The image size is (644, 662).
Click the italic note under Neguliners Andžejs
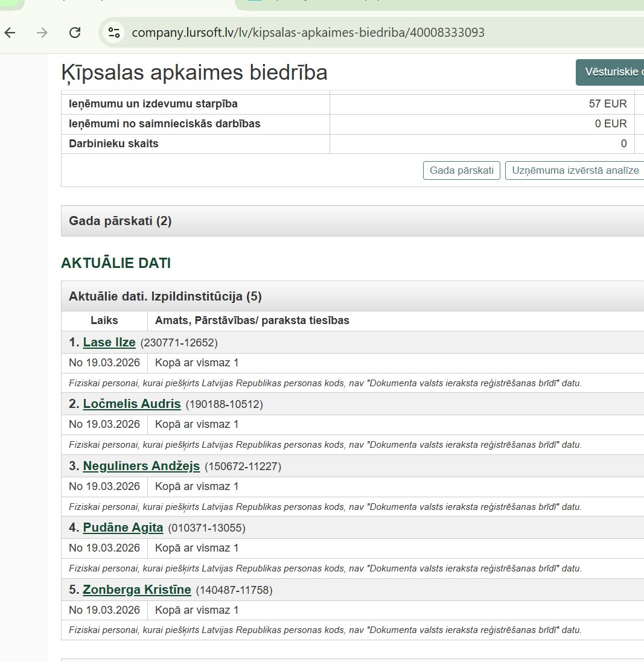325,507
